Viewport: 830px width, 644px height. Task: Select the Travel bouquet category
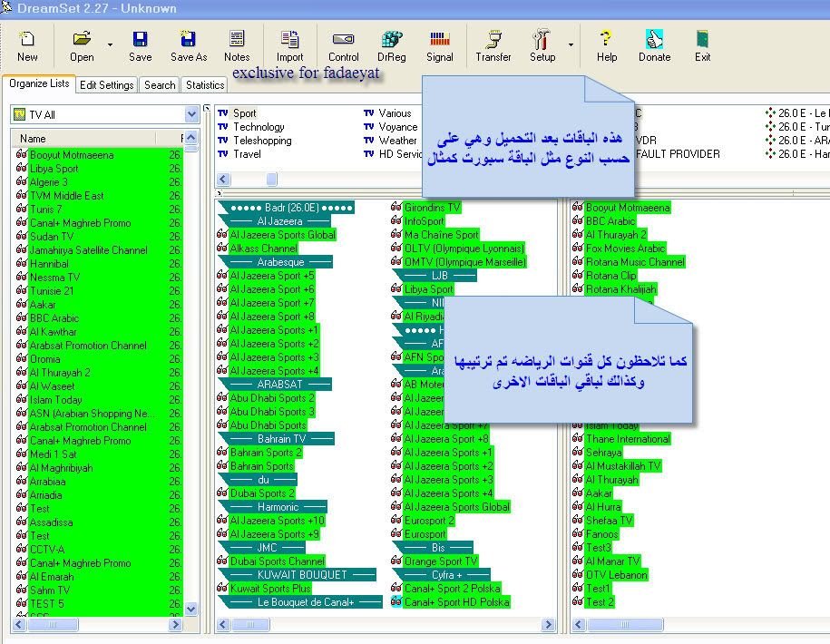pyautogui.click(x=247, y=154)
